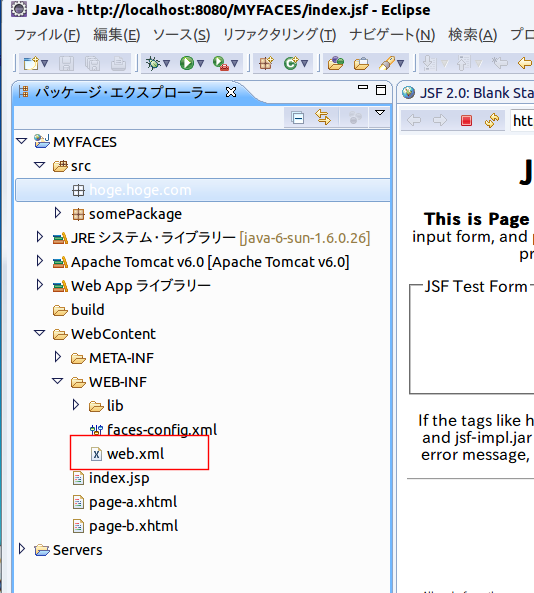
Task: Expand the lib folder
Action: (76, 405)
